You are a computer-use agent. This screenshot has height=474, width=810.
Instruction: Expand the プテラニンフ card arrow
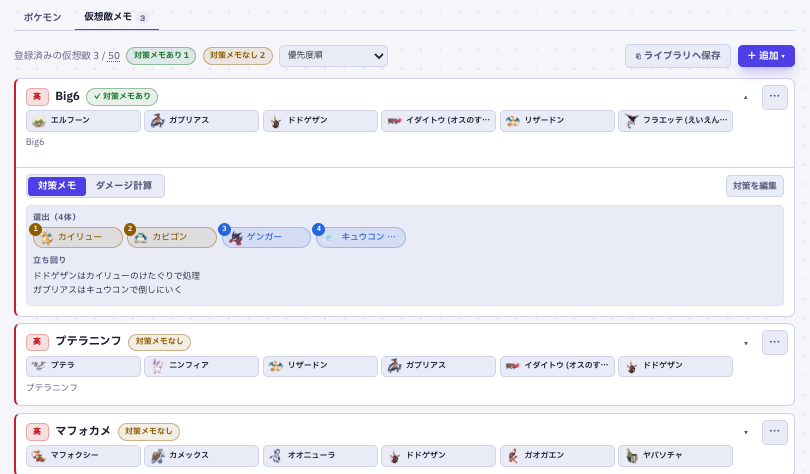(745, 343)
